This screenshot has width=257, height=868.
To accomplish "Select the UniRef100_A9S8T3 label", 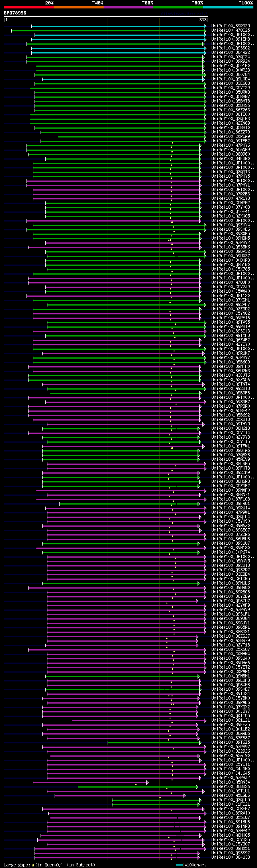I will [x=230, y=388].
